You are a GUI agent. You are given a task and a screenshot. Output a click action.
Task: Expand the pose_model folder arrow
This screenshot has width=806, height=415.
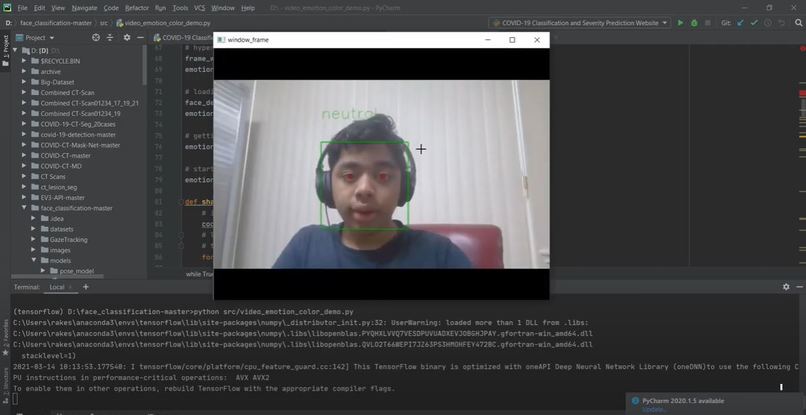(43, 270)
